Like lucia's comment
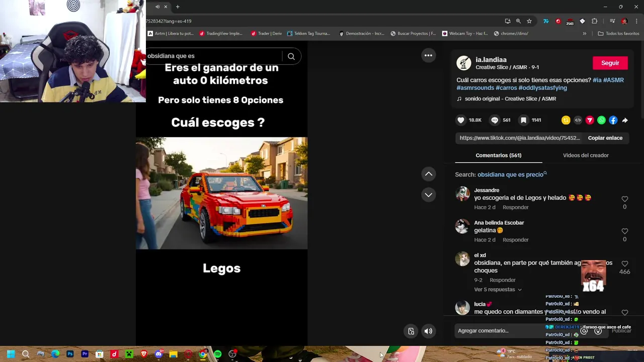Screen dimensions: 644x362 pos(624,312)
